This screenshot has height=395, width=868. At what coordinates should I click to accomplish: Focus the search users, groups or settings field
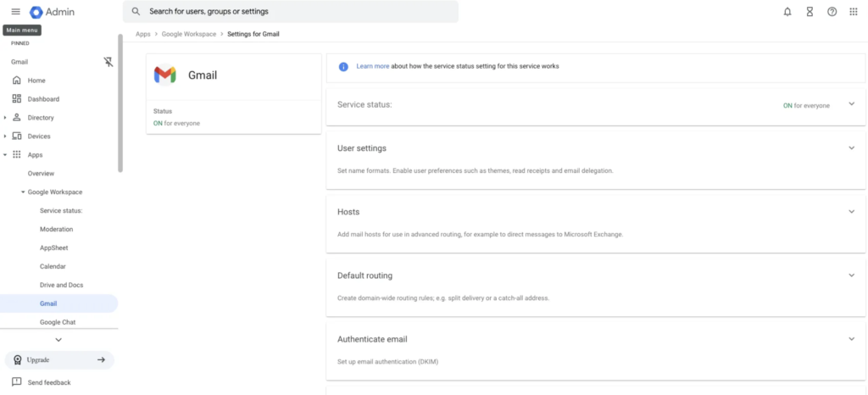click(291, 12)
